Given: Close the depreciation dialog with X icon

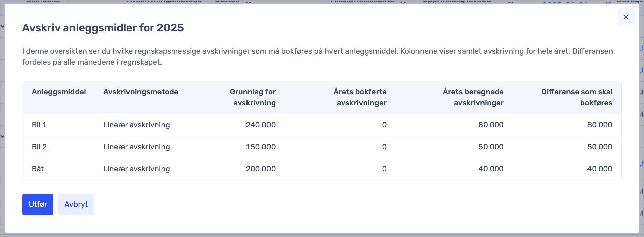Looking at the screenshot, I should (626, 17).
